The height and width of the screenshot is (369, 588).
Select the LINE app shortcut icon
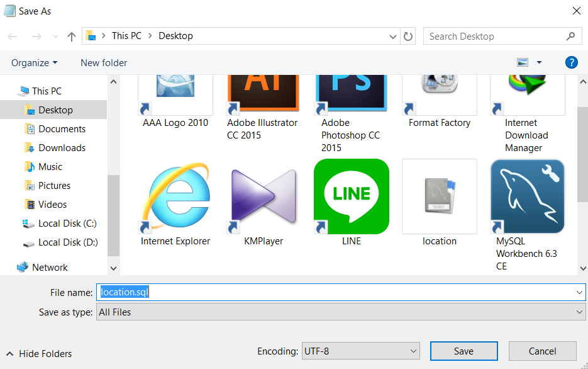pos(352,196)
